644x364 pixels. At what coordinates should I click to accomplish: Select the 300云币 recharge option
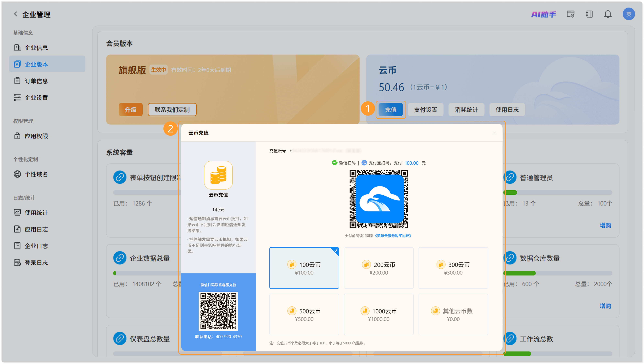tap(453, 268)
